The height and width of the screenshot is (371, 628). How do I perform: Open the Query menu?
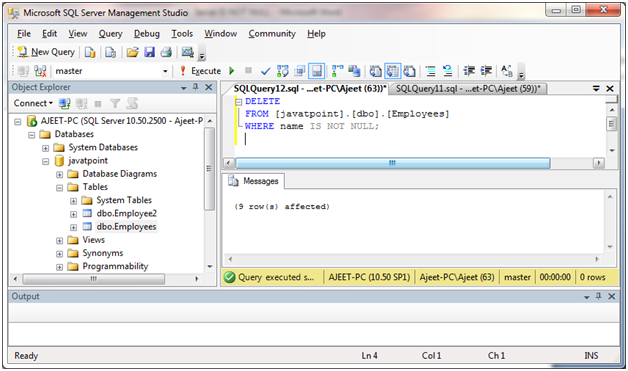tap(111, 34)
